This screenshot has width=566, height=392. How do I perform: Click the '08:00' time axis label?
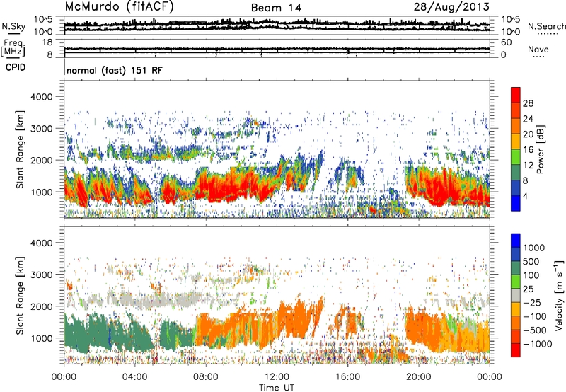(x=206, y=377)
